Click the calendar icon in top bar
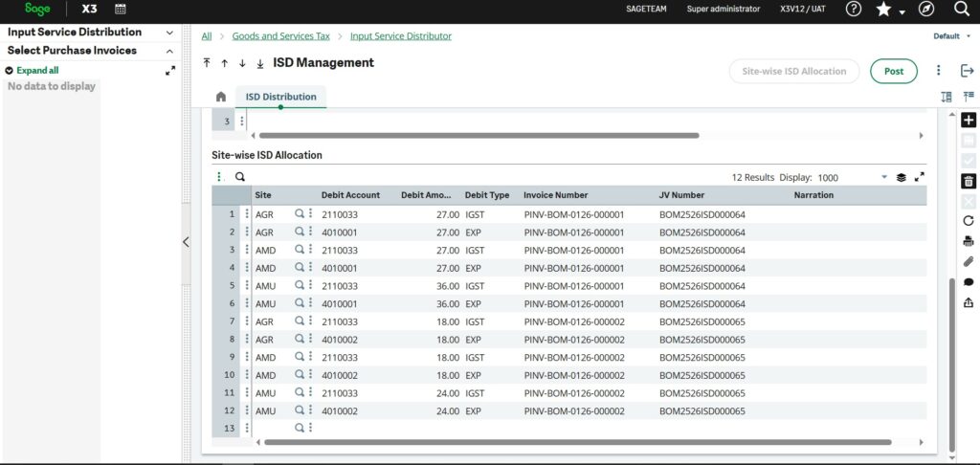980x465 pixels. (x=121, y=9)
